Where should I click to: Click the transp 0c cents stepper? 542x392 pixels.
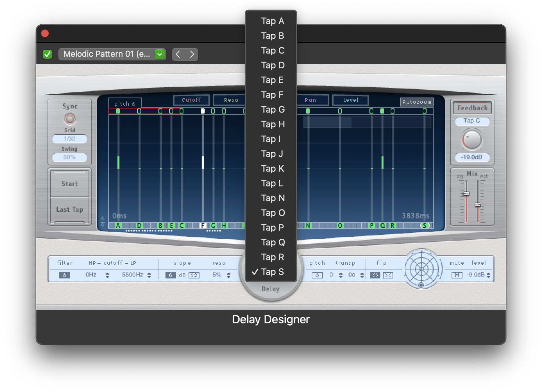[x=362, y=275]
